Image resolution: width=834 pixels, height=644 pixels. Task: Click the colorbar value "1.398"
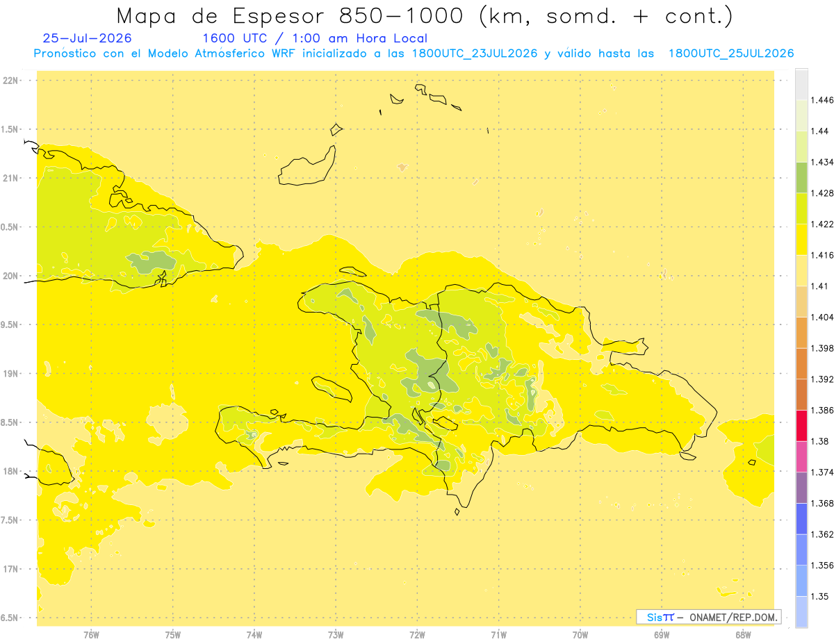822,348
